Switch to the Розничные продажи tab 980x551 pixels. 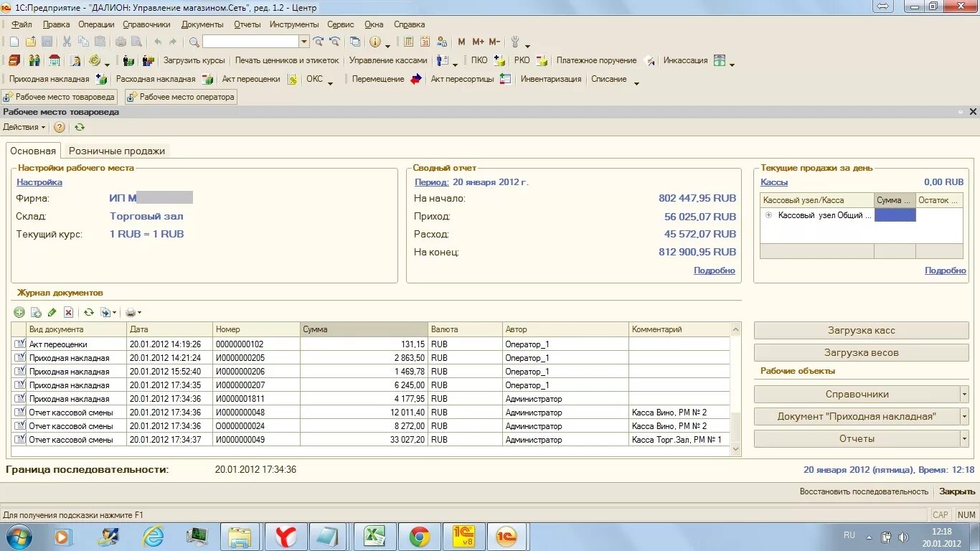click(x=117, y=151)
